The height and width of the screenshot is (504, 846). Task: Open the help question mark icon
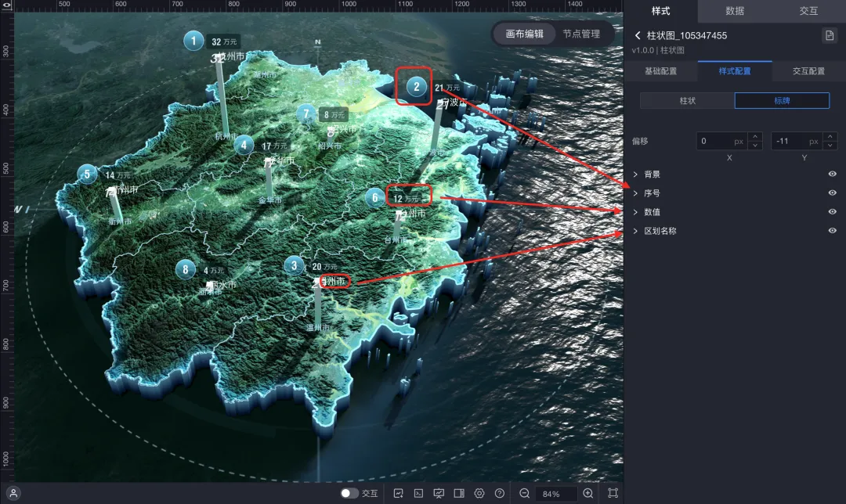[x=500, y=493]
